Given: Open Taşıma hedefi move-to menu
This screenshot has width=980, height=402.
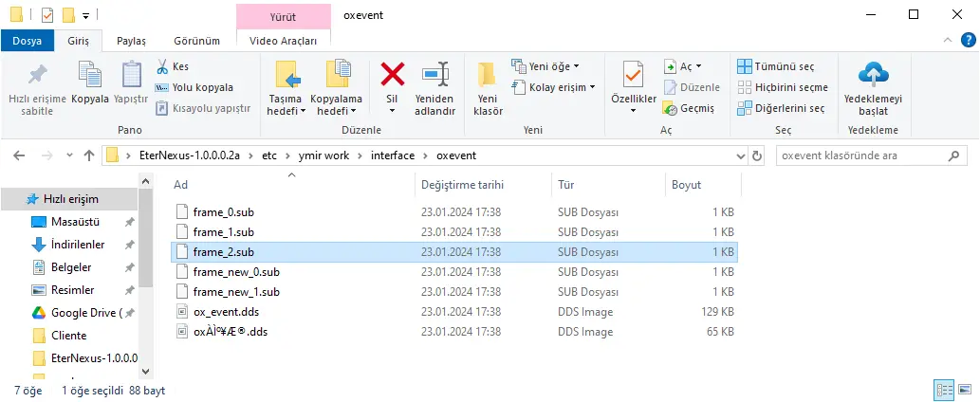Looking at the screenshot, I should pos(287,89).
